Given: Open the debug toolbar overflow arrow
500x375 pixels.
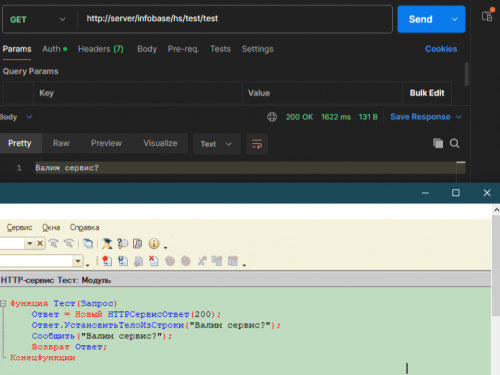Looking at the screenshot, I should pos(244,265).
